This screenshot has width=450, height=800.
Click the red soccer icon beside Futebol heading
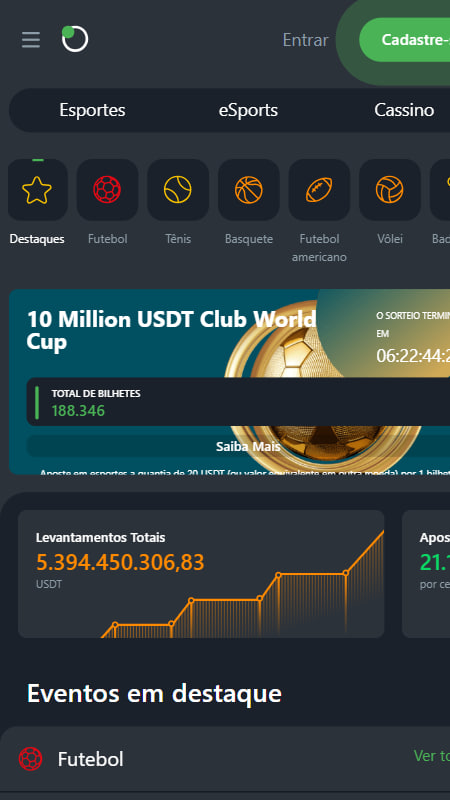pos(31,759)
